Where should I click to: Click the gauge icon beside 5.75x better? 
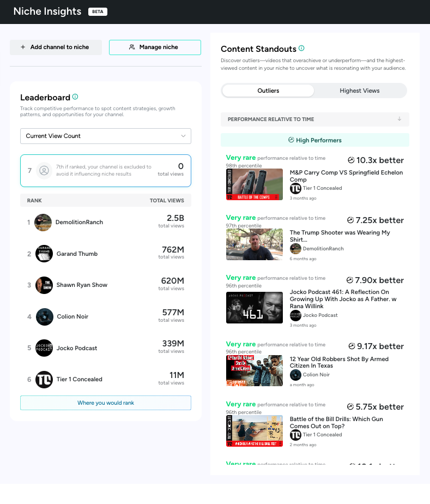click(x=350, y=406)
